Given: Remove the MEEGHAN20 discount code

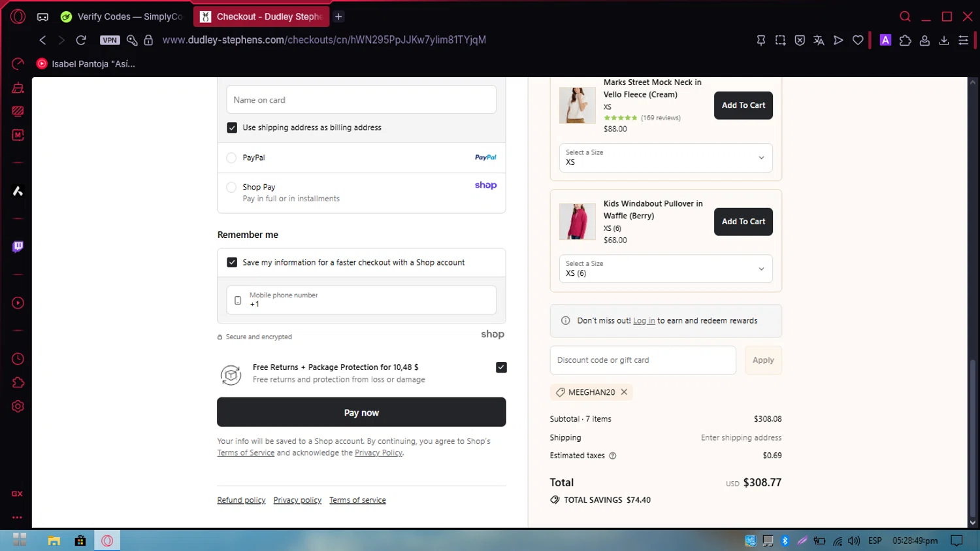Looking at the screenshot, I should coord(624,392).
